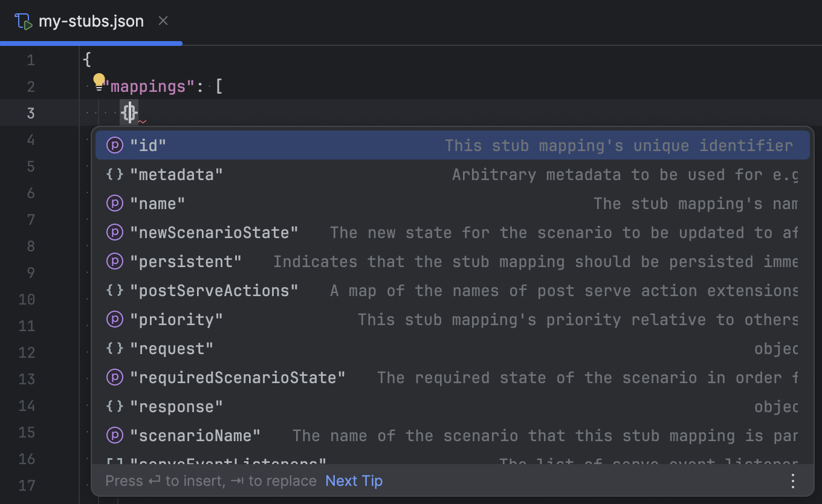The image size is (822, 504).
Task: Open the three-dot menu in the completion popup footer
Action: (792, 480)
